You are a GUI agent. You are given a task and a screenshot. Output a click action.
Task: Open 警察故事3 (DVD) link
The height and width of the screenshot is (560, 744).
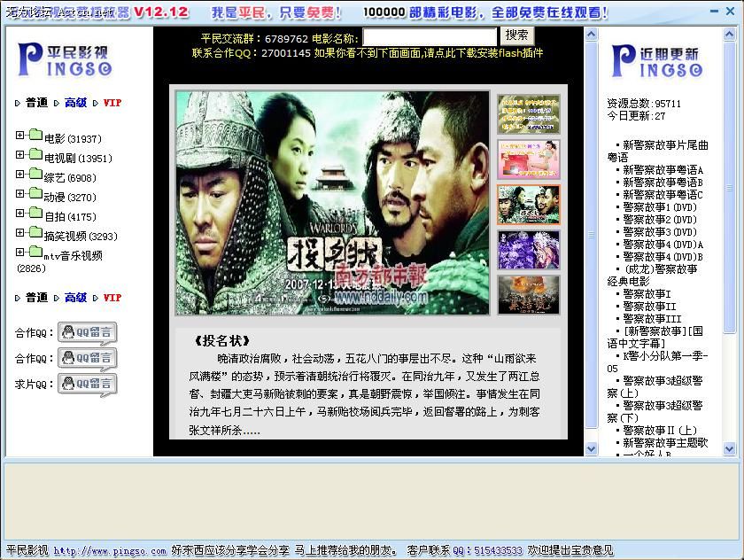(660, 232)
